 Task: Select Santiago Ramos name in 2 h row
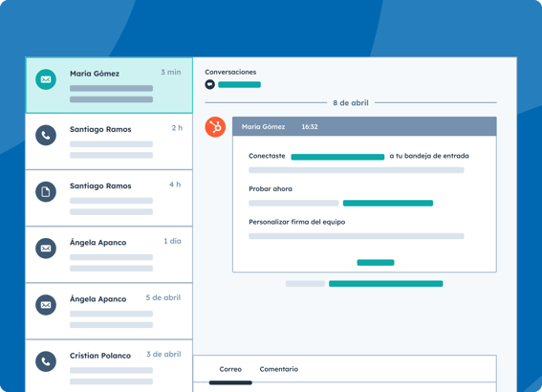100,129
